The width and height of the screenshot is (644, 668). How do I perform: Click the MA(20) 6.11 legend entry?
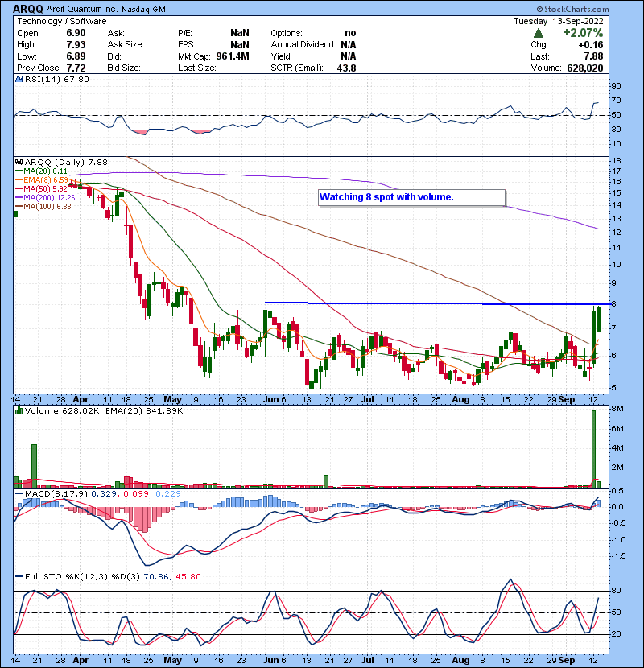tap(45, 171)
